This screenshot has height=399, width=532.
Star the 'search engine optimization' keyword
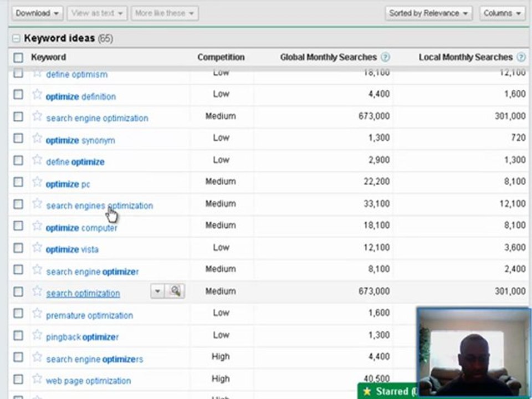click(x=37, y=116)
